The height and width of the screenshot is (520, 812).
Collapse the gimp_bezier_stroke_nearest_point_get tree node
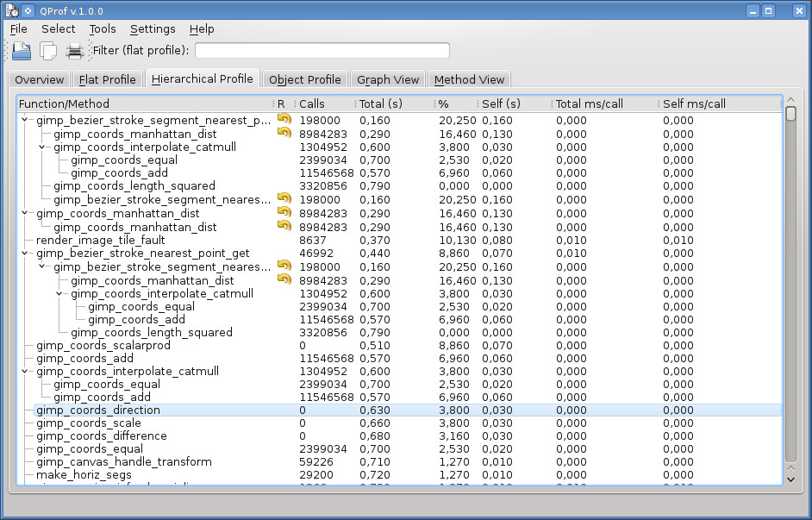click(24, 254)
